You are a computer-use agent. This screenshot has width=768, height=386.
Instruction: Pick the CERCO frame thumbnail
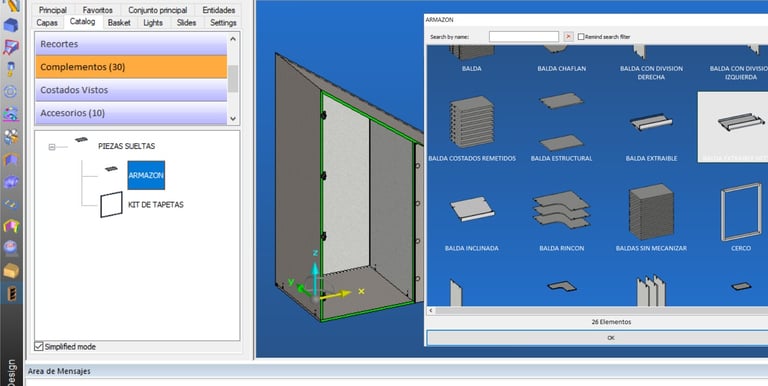pos(741,212)
